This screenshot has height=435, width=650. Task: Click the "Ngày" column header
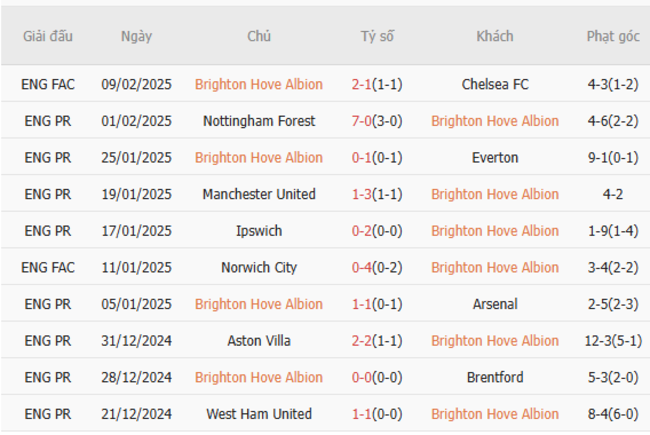136,36
